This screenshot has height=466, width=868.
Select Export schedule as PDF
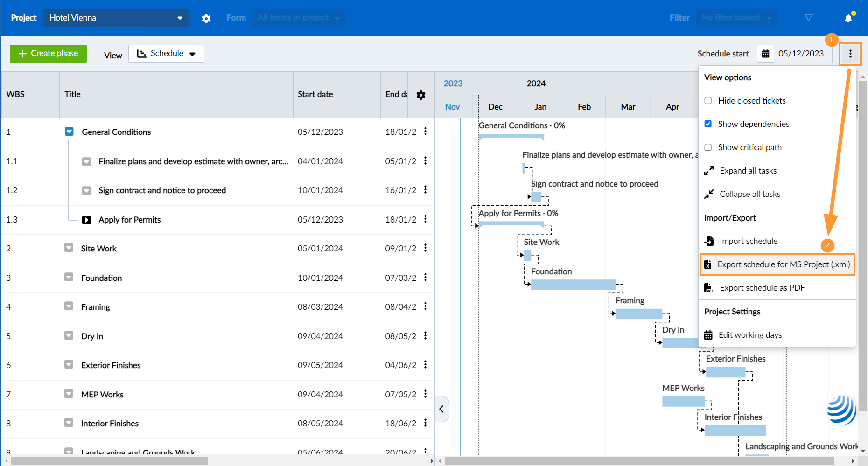[x=762, y=287]
